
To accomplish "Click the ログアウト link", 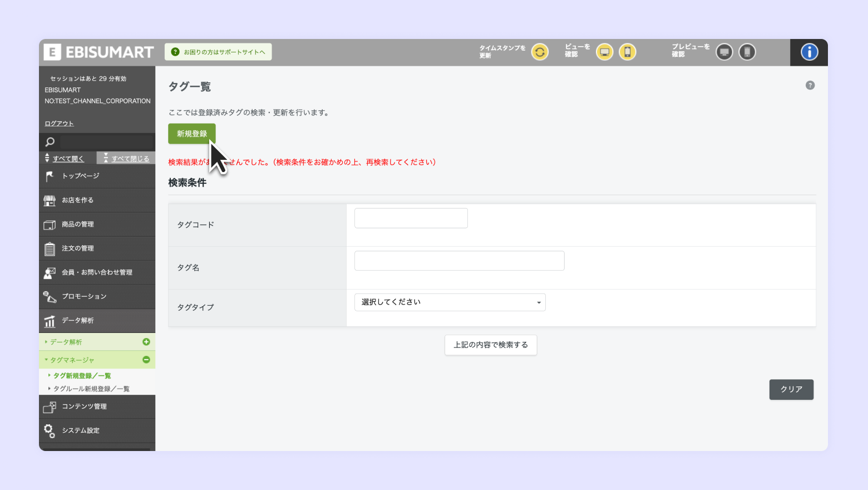I will click(x=59, y=124).
